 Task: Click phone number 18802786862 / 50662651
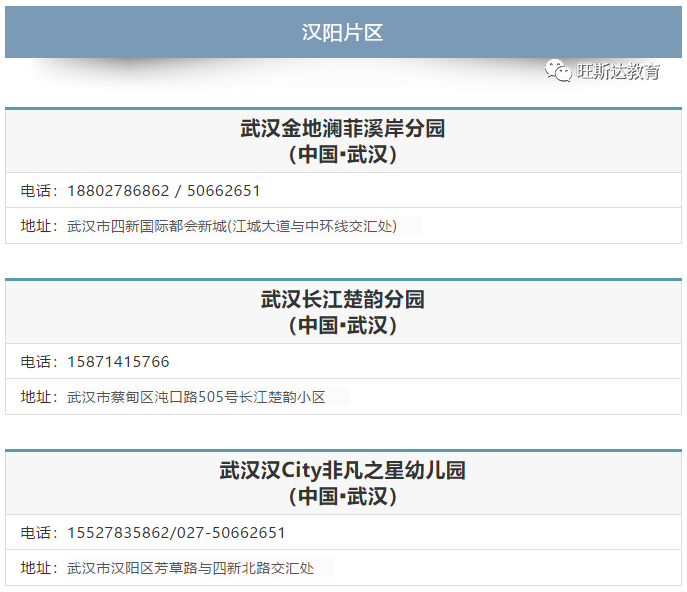[x=164, y=191]
